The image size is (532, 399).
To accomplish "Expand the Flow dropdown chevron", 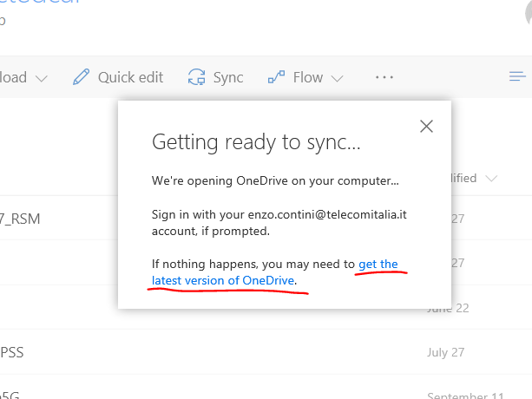I will coord(338,78).
